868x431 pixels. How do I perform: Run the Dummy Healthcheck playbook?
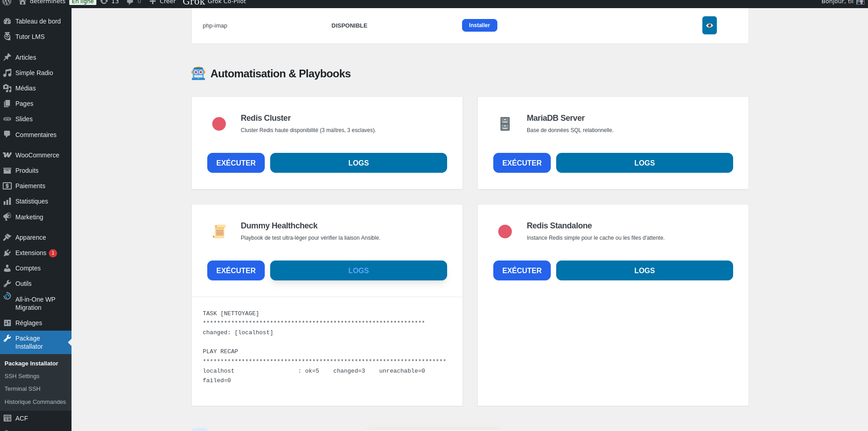[x=236, y=270]
